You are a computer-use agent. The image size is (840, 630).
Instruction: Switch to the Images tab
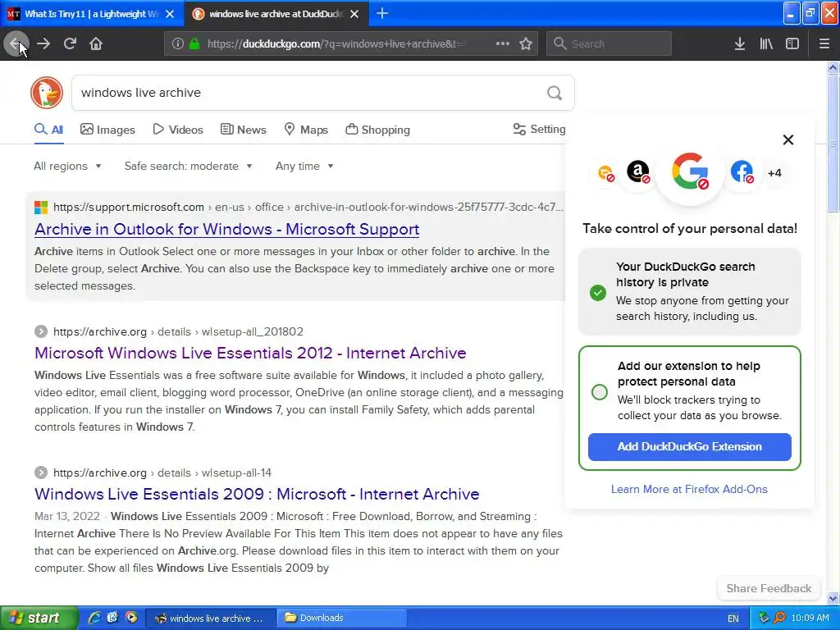click(107, 130)
